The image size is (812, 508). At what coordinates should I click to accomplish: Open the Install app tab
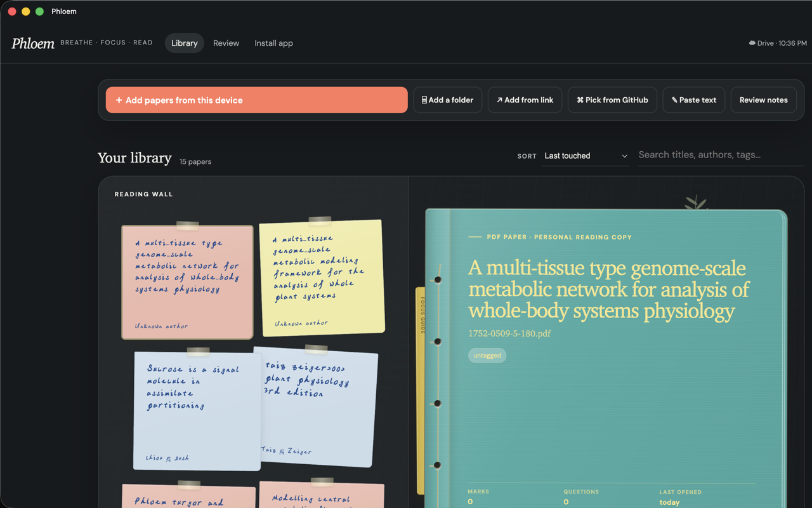(x=273, y=43)
